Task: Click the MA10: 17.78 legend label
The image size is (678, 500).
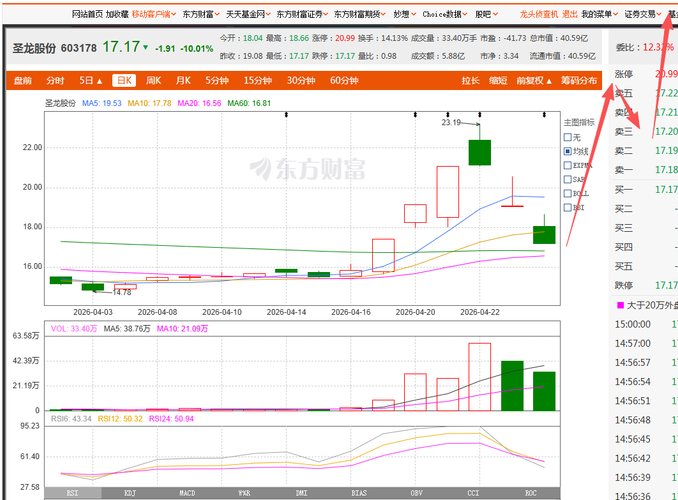Action: (149, 103)
